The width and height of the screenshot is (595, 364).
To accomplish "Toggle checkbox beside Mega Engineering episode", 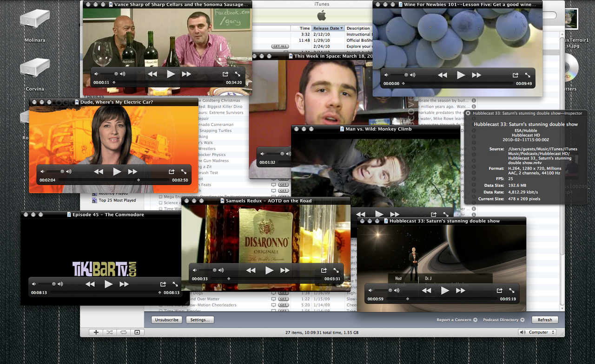I will pyautogui.click(x=161, y=197).
